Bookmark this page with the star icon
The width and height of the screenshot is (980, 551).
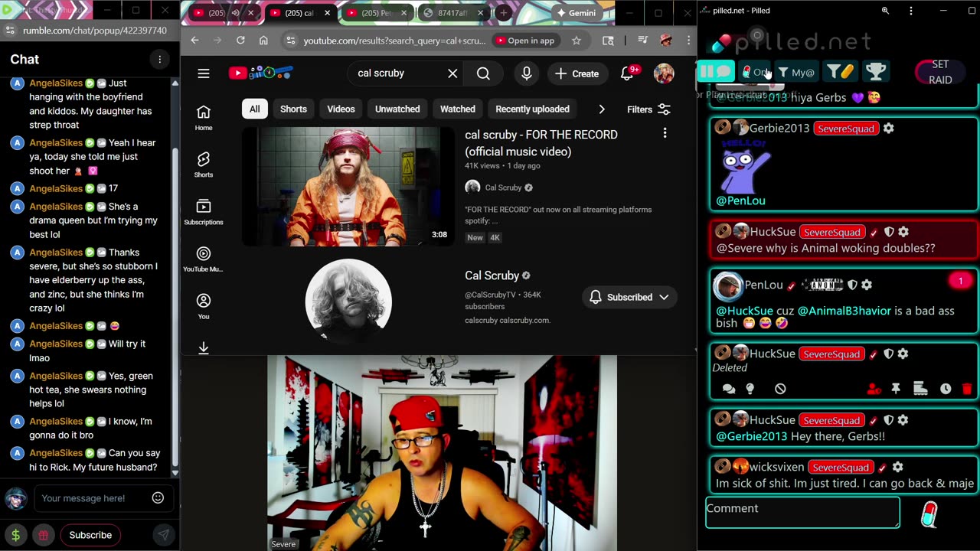[577, 41]
